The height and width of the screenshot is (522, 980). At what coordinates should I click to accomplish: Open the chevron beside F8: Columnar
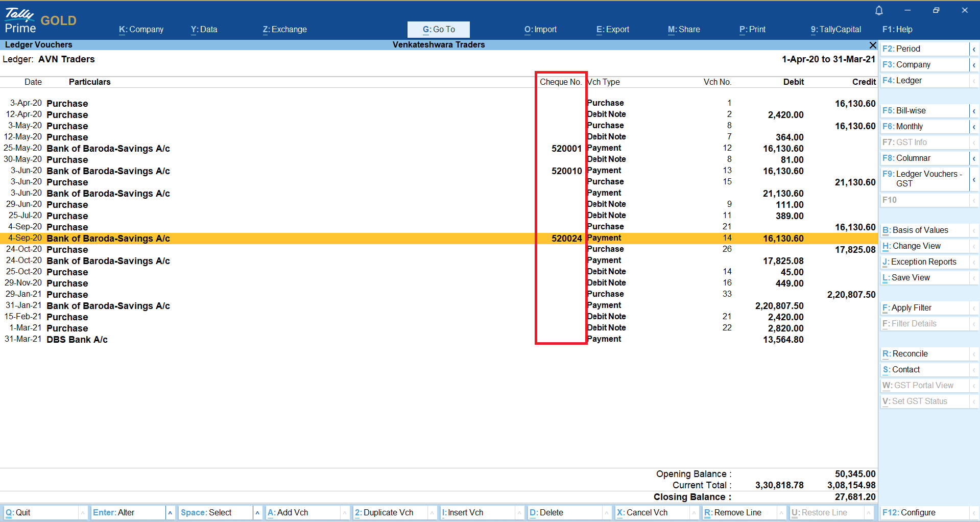pos(974,158)
